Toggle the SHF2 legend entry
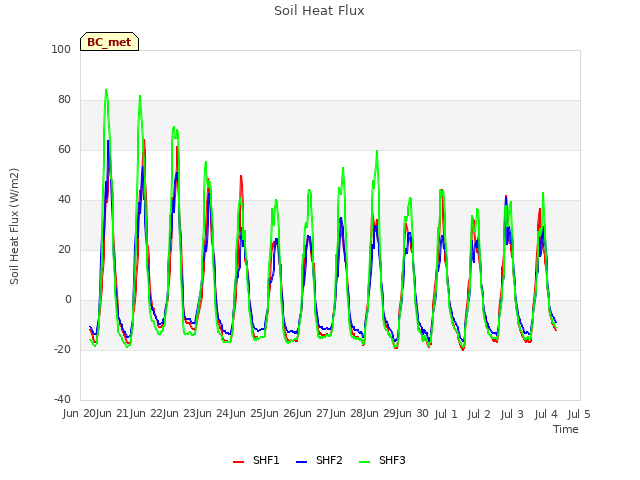The height and width of the screenshot is (480, 640). [319, 461]
